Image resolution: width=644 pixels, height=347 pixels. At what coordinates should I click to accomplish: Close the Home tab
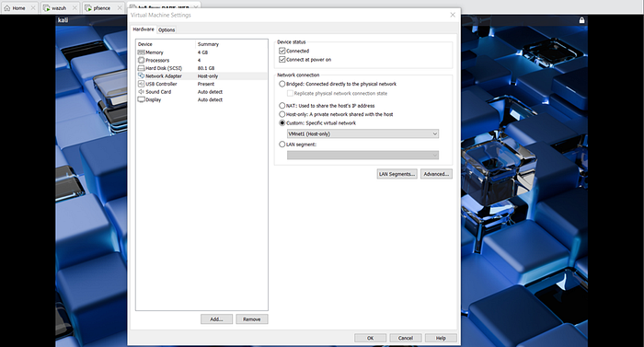[33, 7]
